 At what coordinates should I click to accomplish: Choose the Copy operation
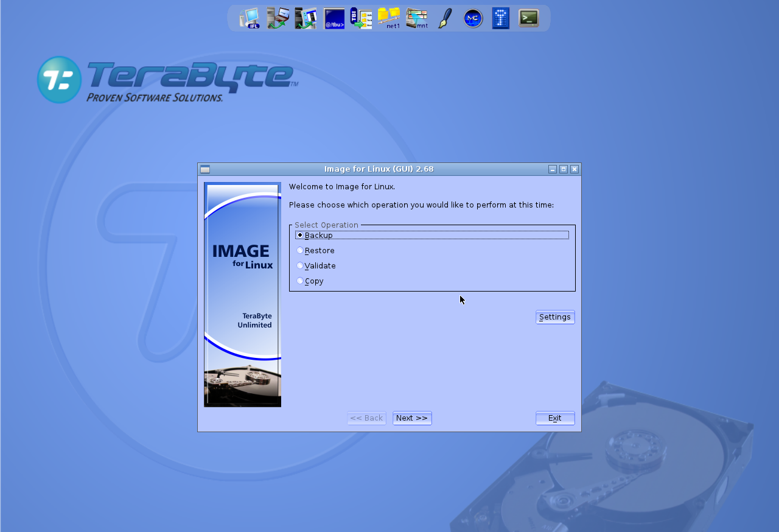(310, 281)
